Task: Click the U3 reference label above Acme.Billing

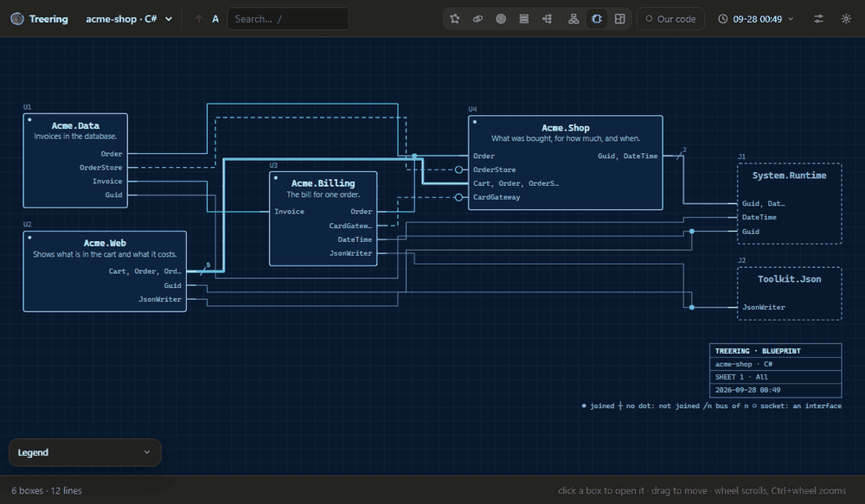Action: coord(273,165)
